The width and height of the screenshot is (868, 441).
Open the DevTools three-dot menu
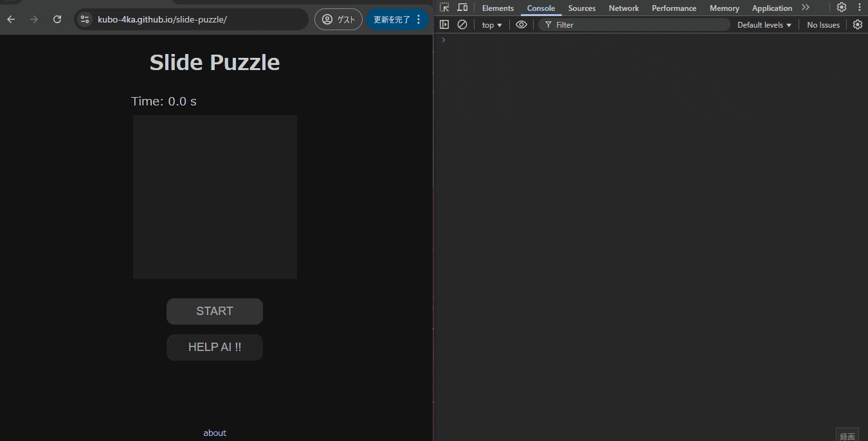click(860, 7)
